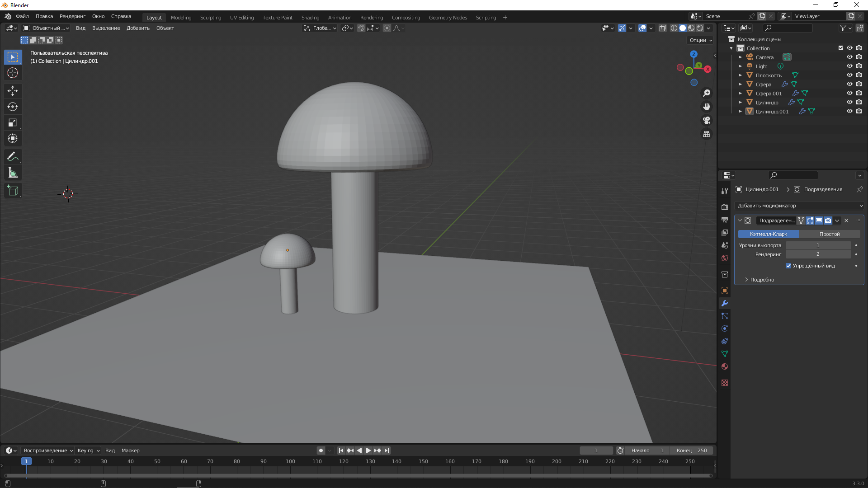The image size is (868, 488).
Task: Expand the Цилиндр.001 tree item
Action: (741, 111)
